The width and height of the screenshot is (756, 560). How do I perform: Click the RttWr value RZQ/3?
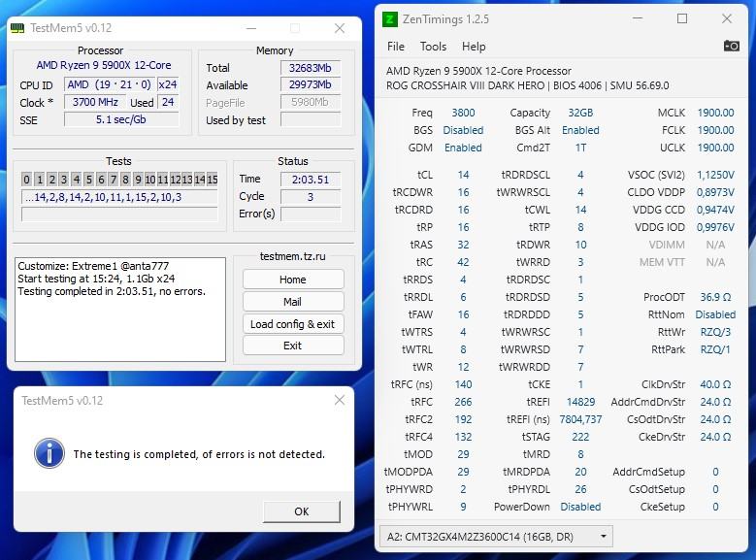[715, 332]
